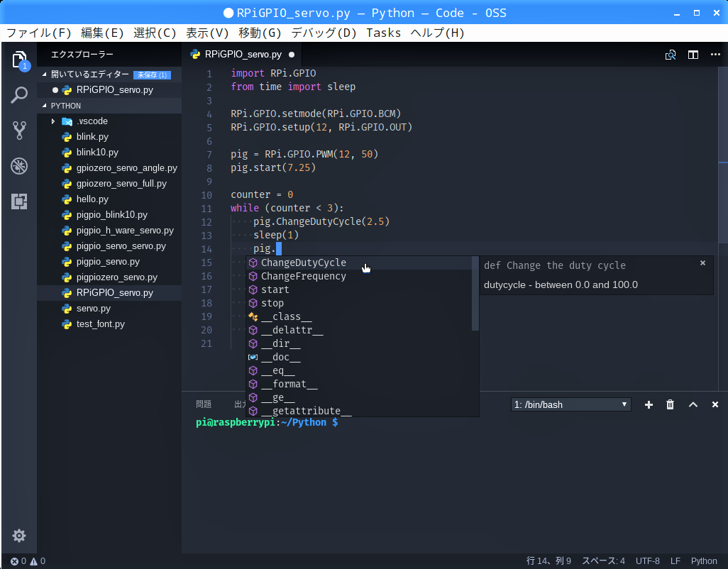
Task: Switch to the Problems (問題) panel tab
Action: (x=204, y=404)
